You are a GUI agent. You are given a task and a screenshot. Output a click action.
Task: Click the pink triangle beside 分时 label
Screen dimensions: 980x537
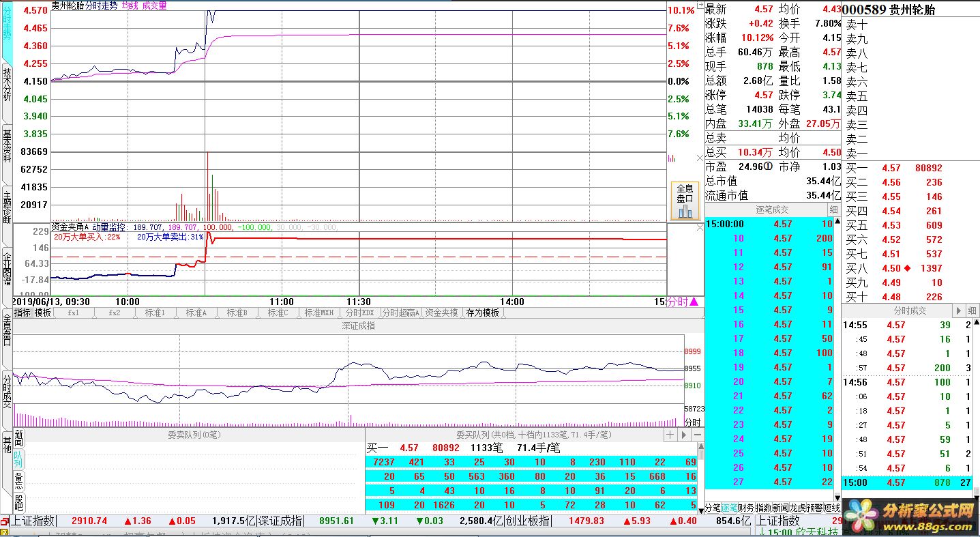pos(694,302)
